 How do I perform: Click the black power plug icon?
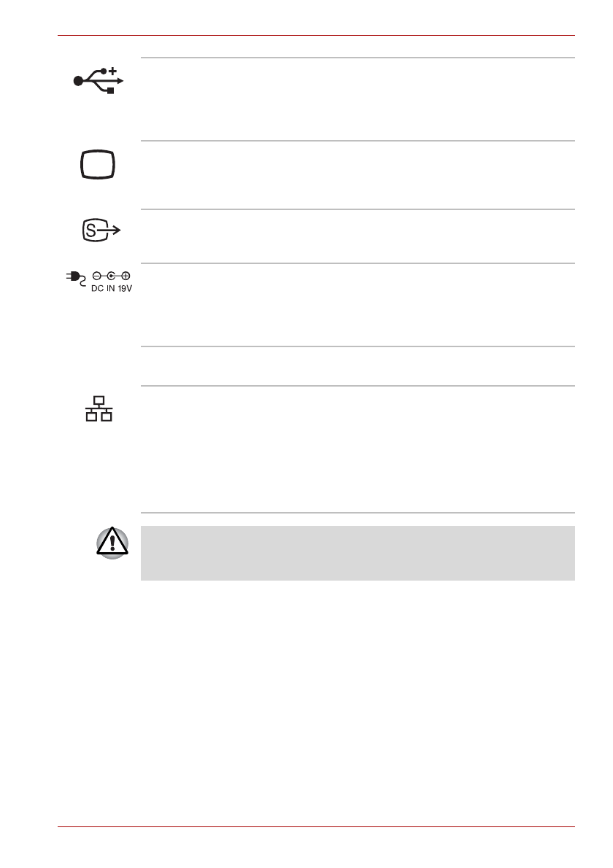click(73, 277)
